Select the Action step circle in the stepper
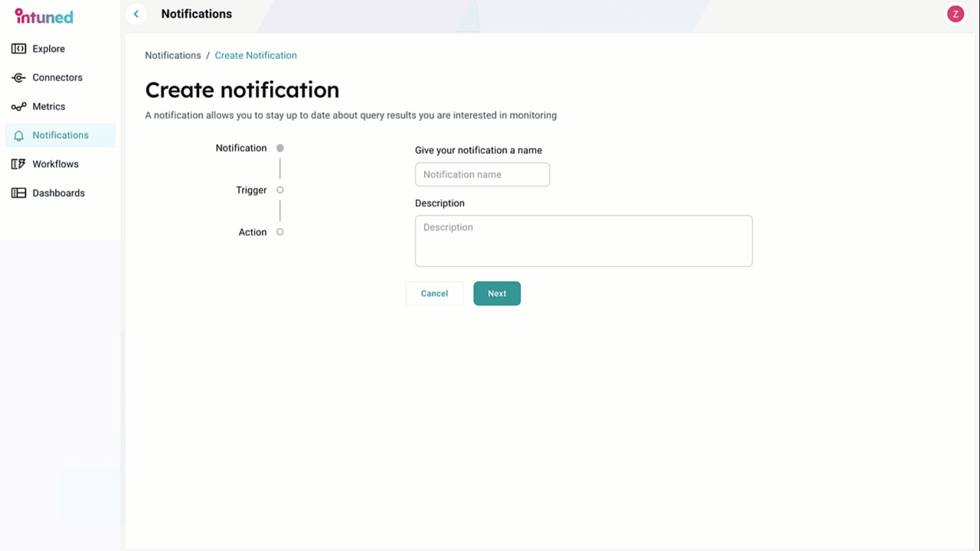This screenshot has height=551, width=980. click(280, 232)
